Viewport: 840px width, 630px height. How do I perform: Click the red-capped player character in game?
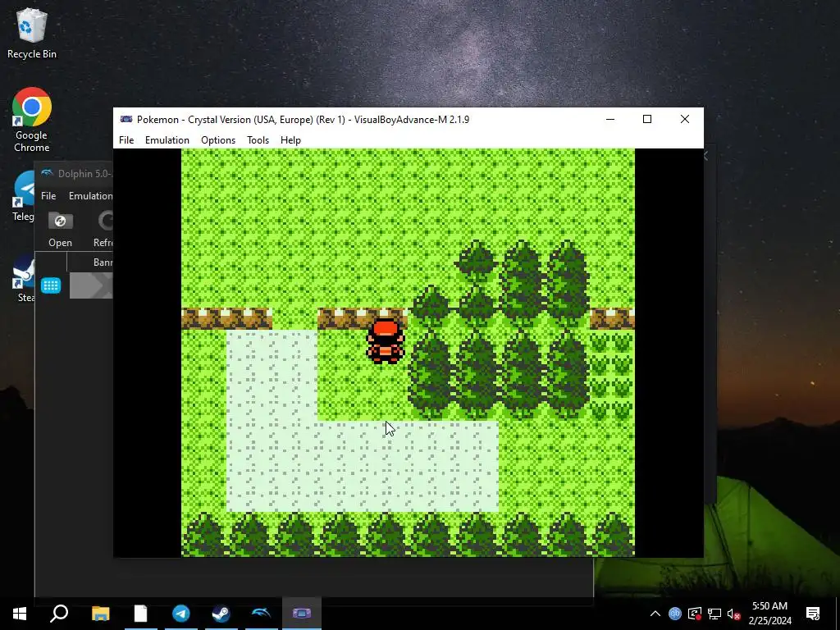386,341
